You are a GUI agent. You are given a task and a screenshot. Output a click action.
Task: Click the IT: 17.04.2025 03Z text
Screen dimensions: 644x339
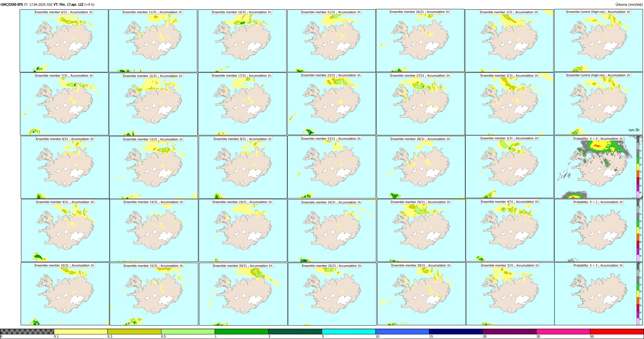(x=38, y=4)
